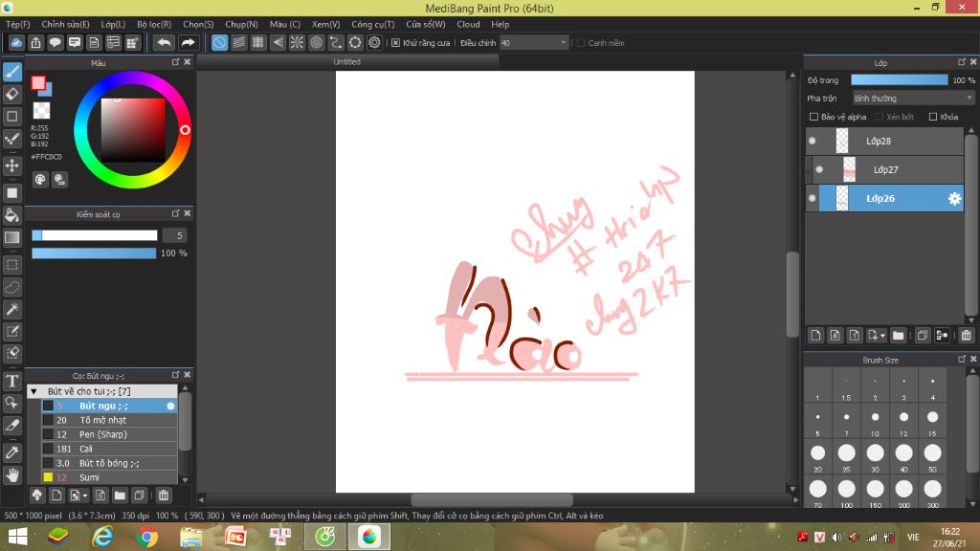Click the Undo arrow in toolbar
The width and height of the screenshot is (980, 551).
click(164, 42)
